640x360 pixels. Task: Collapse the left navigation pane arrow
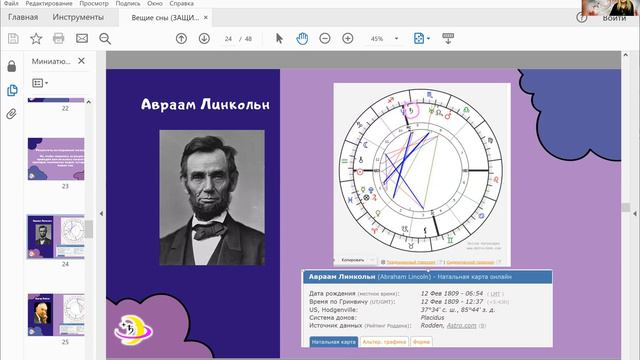(101, 213)
